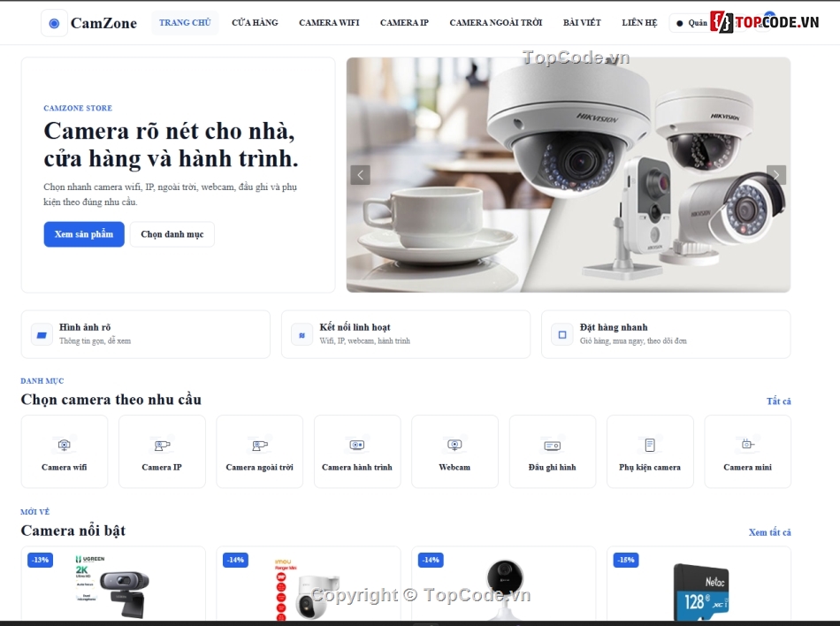Open the Netac 128GB card product
Screen dimensions: 840x626
(x=700, y=592)
